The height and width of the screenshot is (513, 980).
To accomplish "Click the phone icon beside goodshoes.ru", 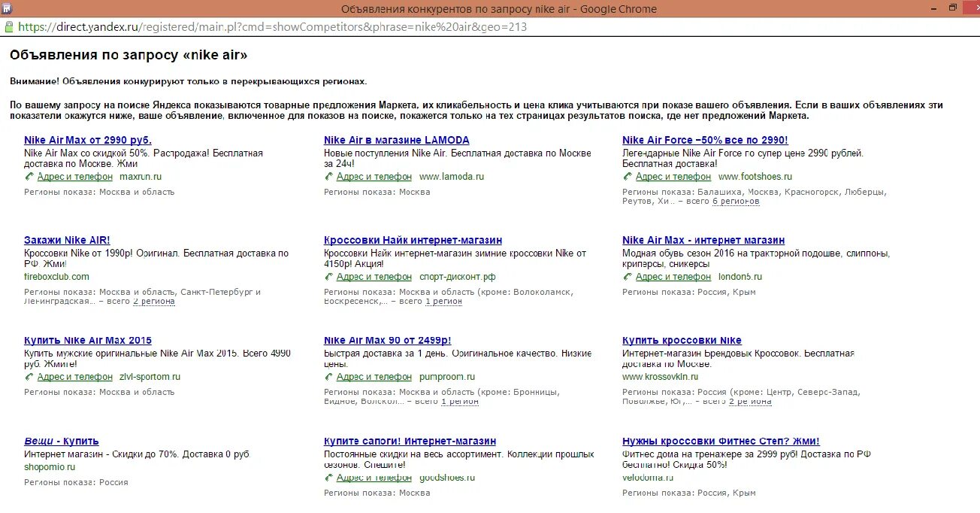I will [x=328, y=478].
